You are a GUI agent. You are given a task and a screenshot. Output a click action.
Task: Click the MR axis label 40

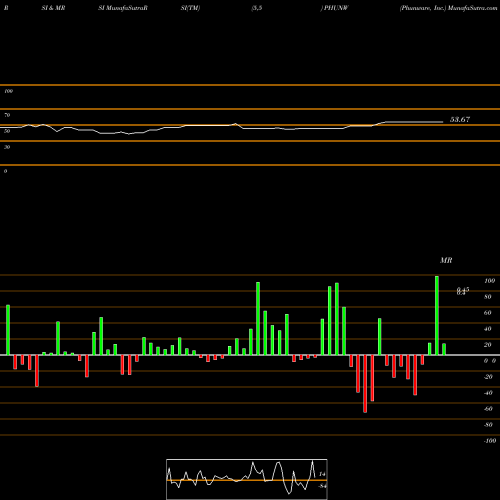click(488, 329)
